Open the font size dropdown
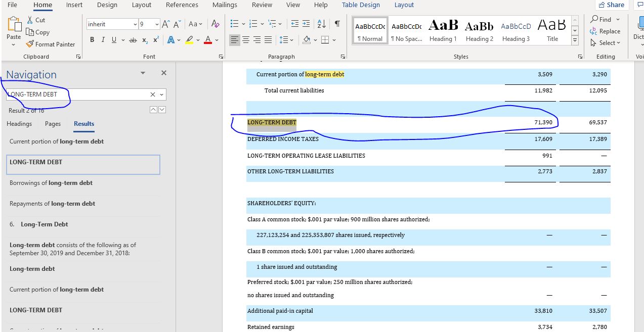Viewport: 644px width, 332px height. coord(157,24)
